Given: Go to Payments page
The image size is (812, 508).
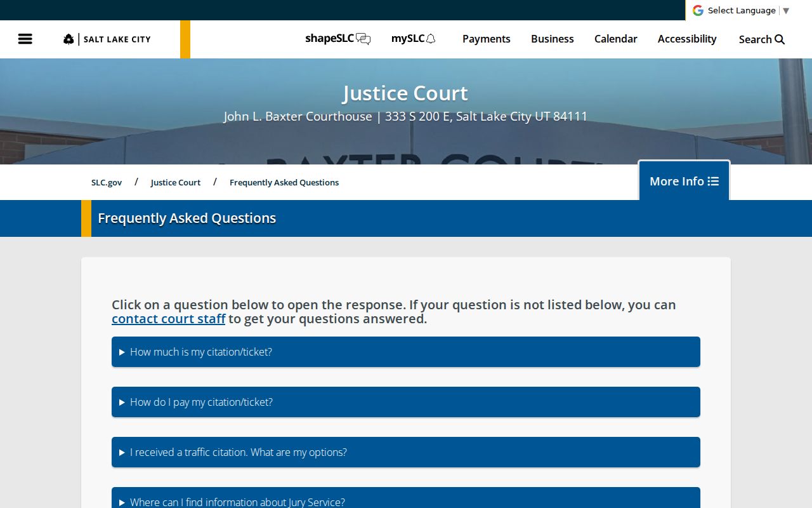Looking at the screenshot, I should pyautogui.click(x=486, y=39).
